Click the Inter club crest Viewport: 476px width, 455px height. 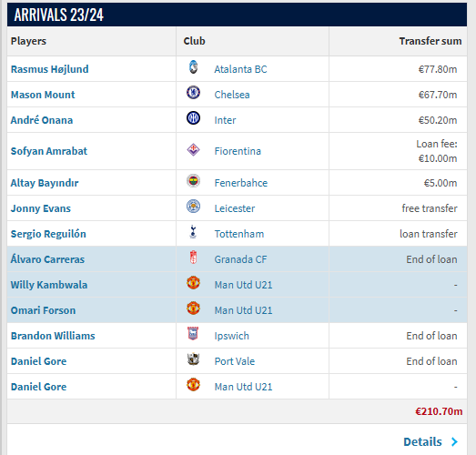point(193,118)
